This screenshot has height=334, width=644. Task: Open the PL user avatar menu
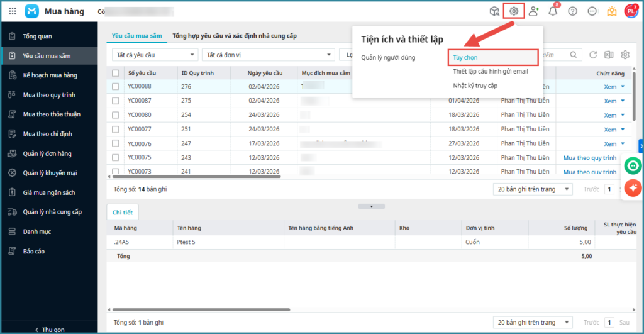631,11
